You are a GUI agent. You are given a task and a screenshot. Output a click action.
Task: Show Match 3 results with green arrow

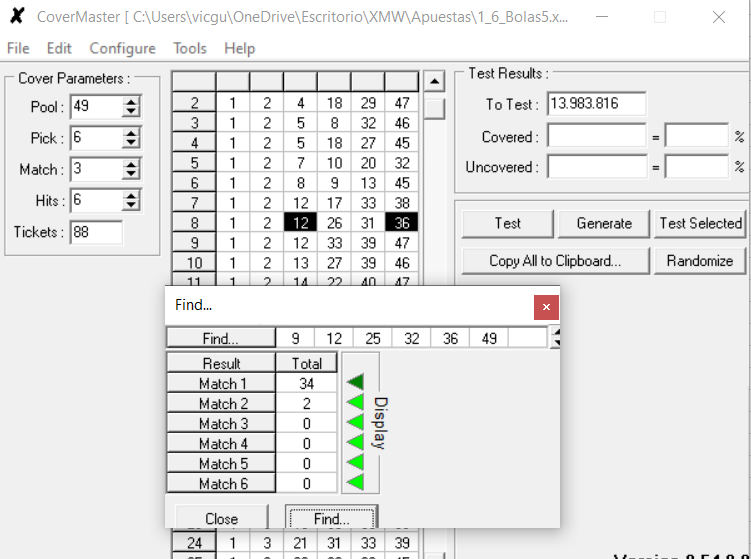click(355, 422)
